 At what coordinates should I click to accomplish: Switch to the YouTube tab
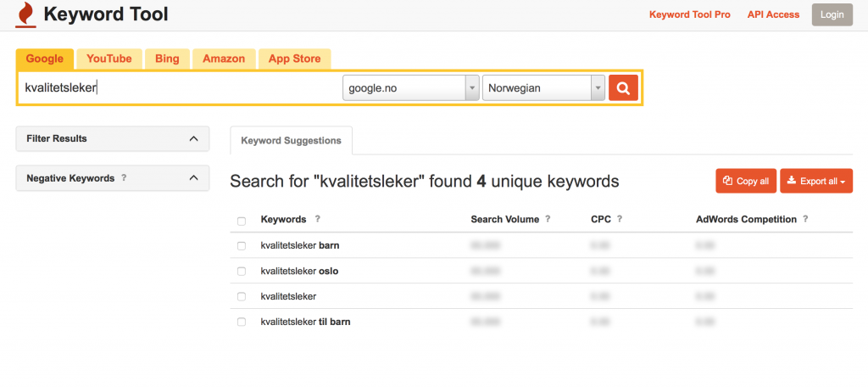pyautogui.click(x=109, y=59)
